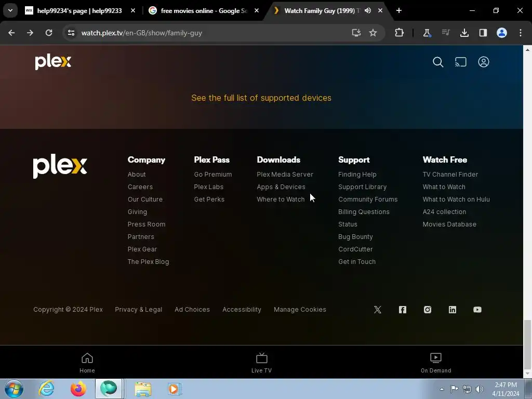View site information icon in address bar
This screenshot has width=532, height=399.
(71, 33)
